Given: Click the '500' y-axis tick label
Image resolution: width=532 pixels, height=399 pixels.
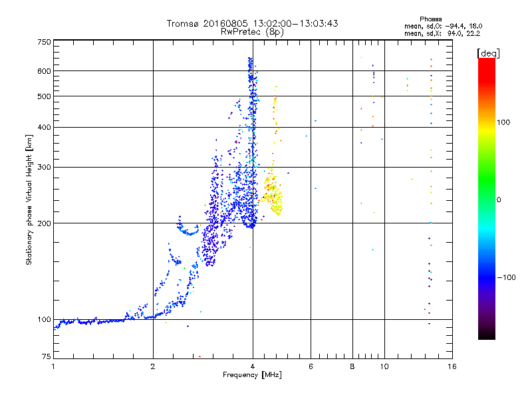Looking at the screenshot, I should 44,96.
